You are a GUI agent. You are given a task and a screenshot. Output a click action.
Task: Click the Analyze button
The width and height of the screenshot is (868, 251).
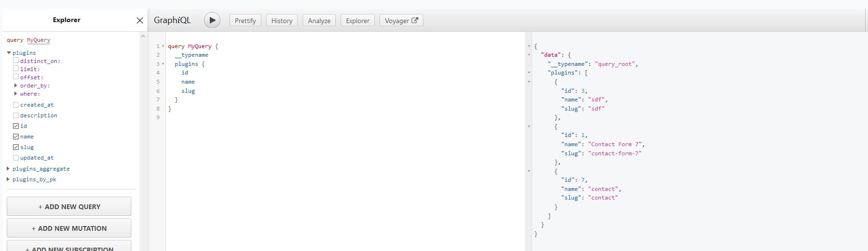coord(319,21)
